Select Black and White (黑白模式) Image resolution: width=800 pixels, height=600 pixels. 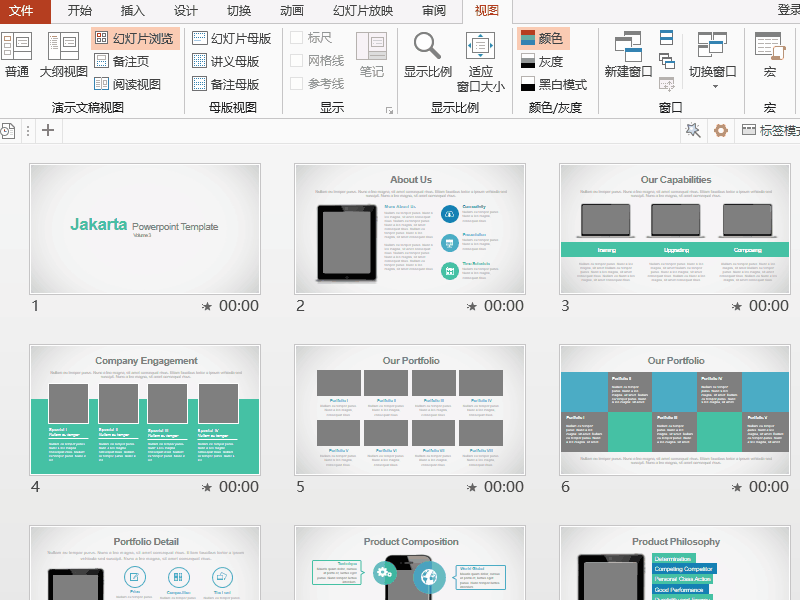[554, 84]
